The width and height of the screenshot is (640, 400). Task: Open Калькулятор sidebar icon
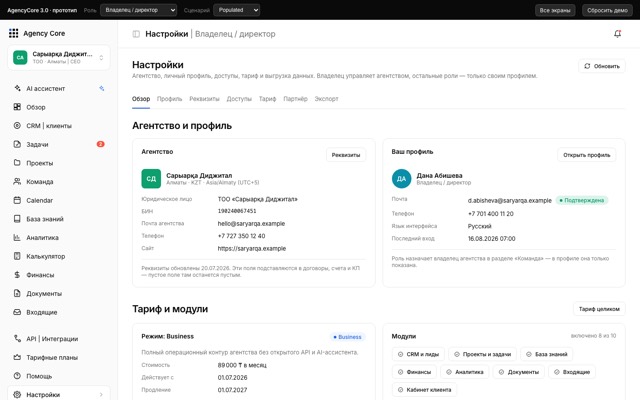pyautogui.click(x=17, y=256)
